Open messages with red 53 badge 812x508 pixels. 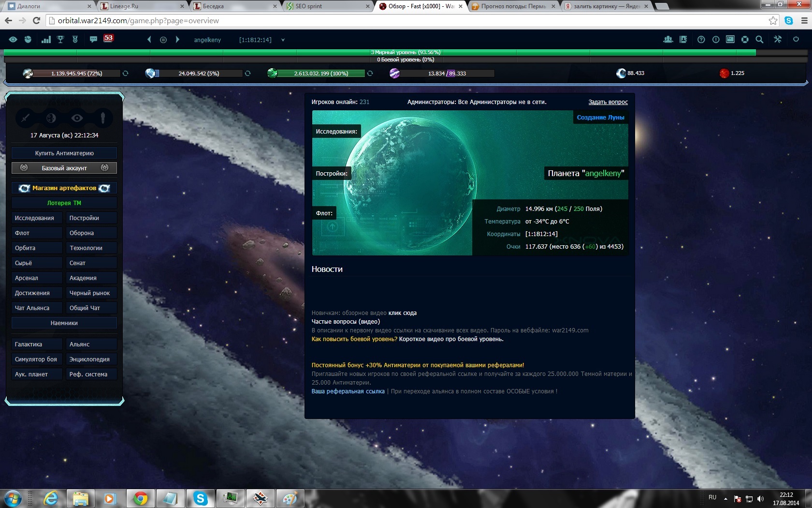(x=108, y=38)
